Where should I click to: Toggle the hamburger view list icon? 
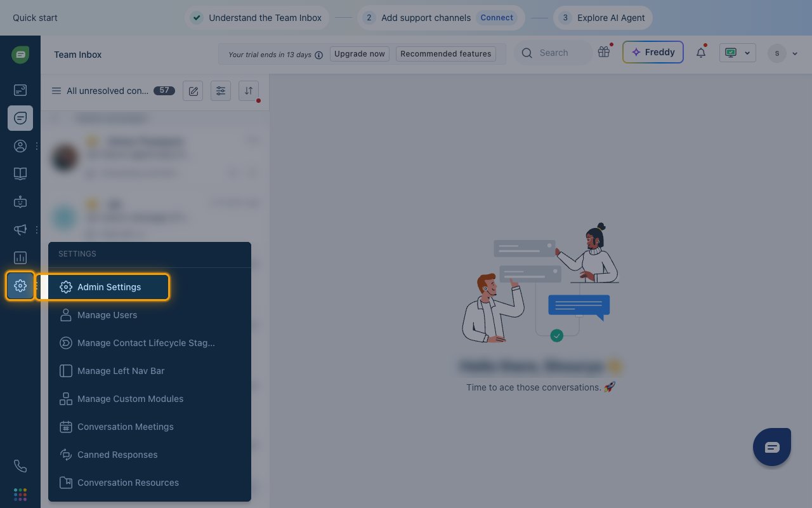(56, 91)
